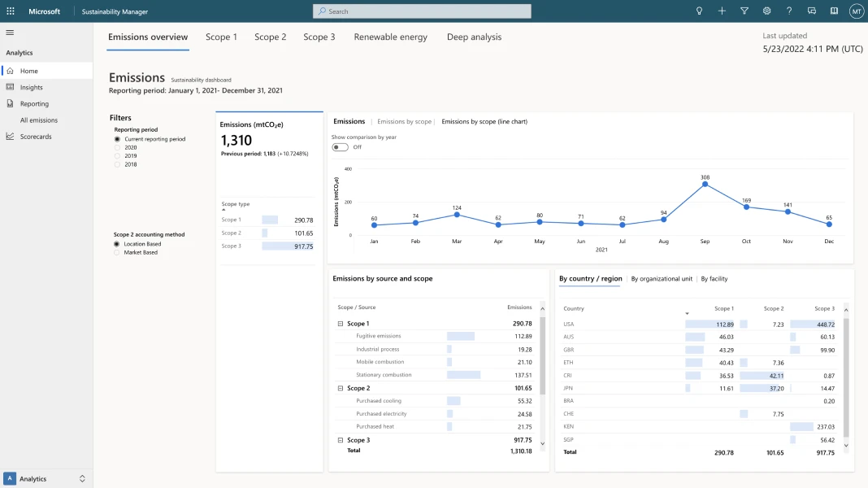The height and width of the screenshot is (488, 868).
Task: Open the feedback chat icon
Action: click(x=810, y=11)
